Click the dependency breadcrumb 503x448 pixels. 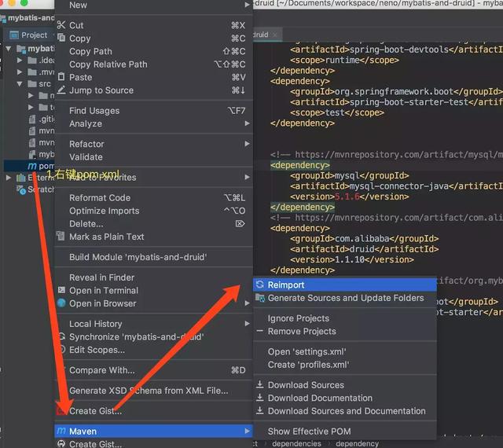click(x=357, y=443)
